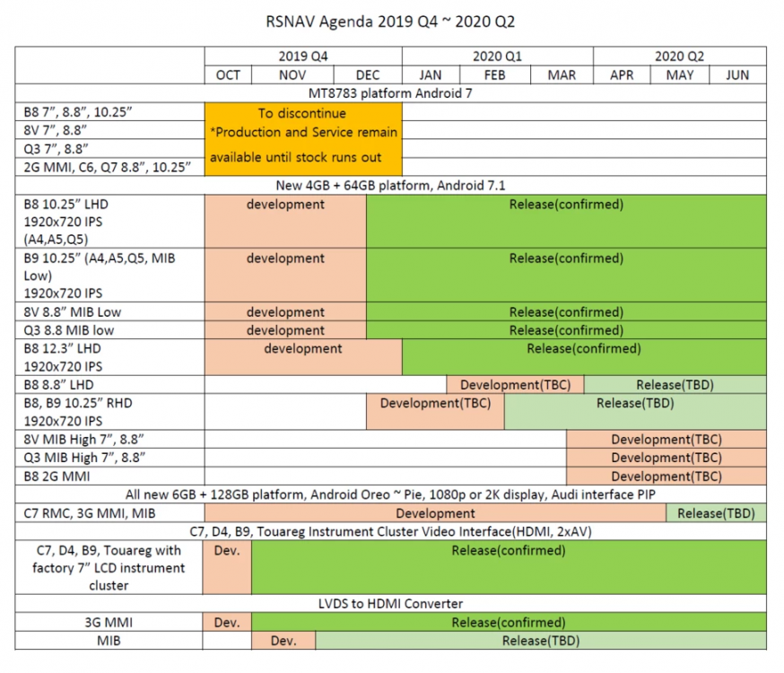The height and width of the screenshot is (673, 784).
Task: Select the 8V MIB High 7", 8.8" row label
Action: 109,440
